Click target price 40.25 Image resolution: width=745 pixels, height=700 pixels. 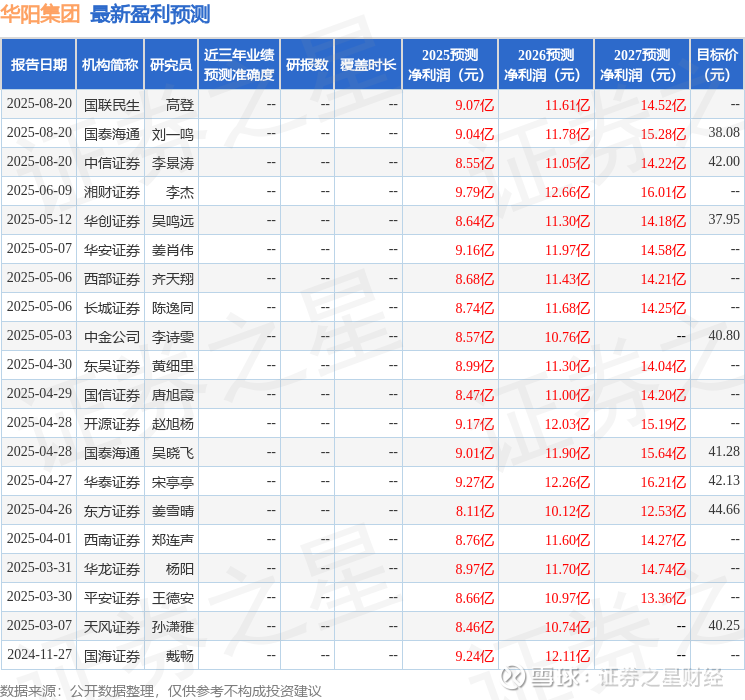724,625
